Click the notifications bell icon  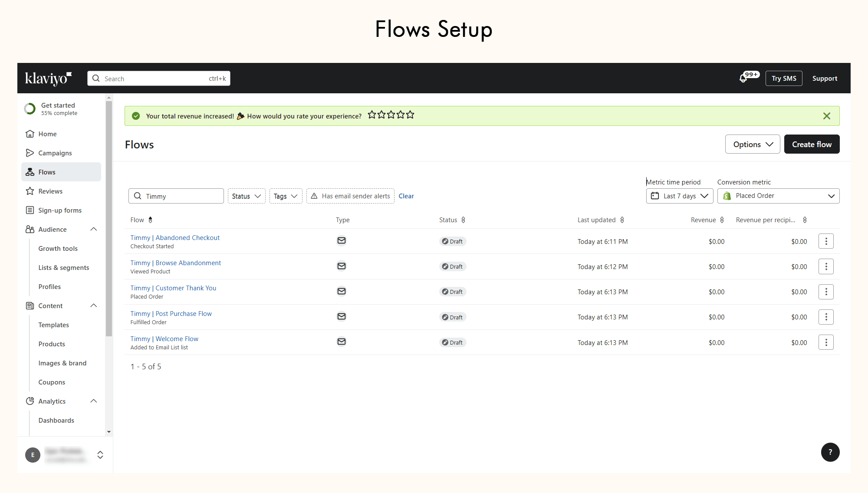pyautogui.click(x=743, y=79)
